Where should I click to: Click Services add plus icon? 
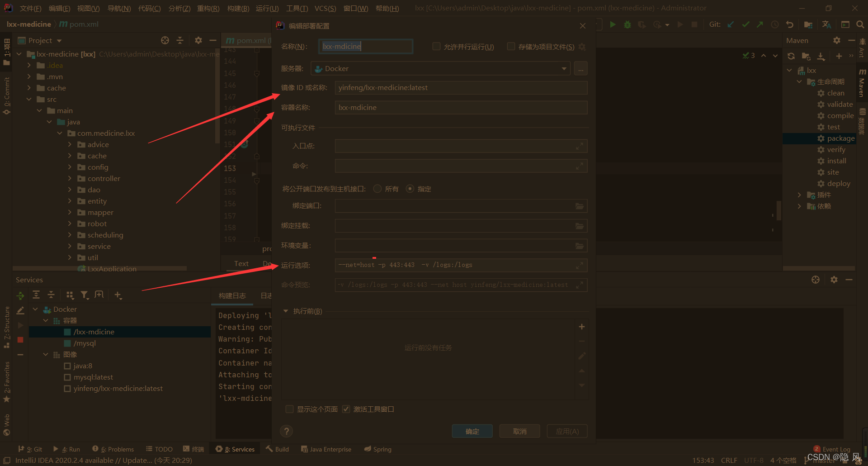point(118,295)
